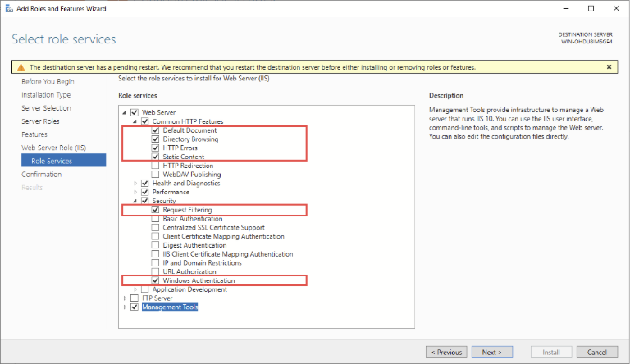Screen dimensions: 630x364
Task: Toggle the Security checkbox
Action: [145, 201]
